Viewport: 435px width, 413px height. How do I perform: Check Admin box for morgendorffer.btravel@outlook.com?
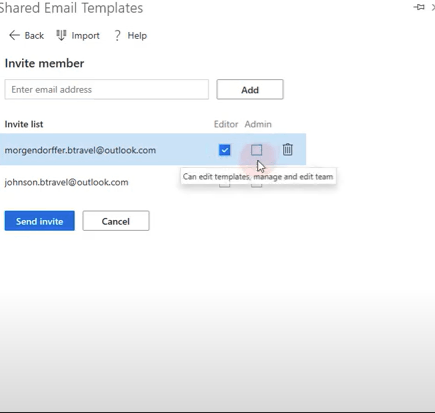click(x=256, y=150)
